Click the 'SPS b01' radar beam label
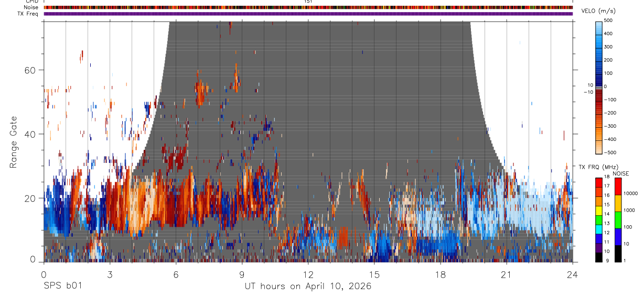The width and height of the screenshot is (644, 297). pyautogui.click(x=62, y=287)
